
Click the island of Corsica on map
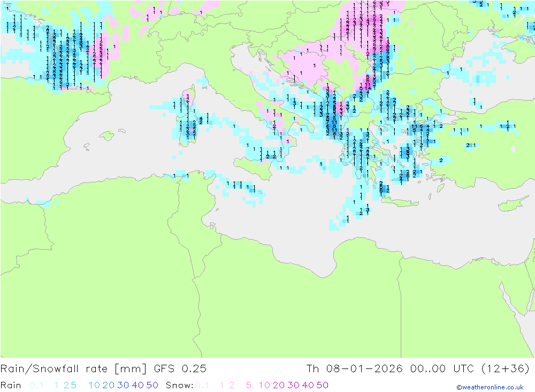(188, 96)
